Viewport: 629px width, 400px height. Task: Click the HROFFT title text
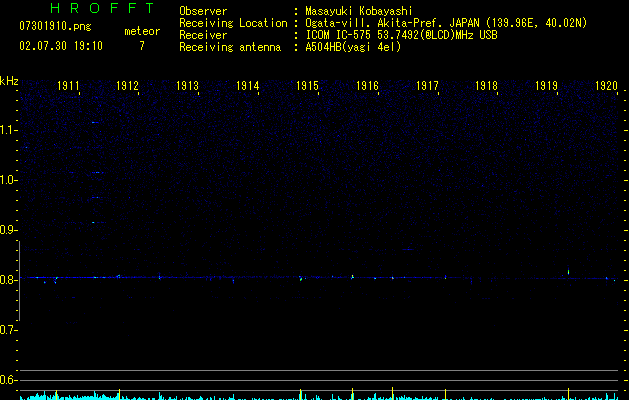coord(102,8)
